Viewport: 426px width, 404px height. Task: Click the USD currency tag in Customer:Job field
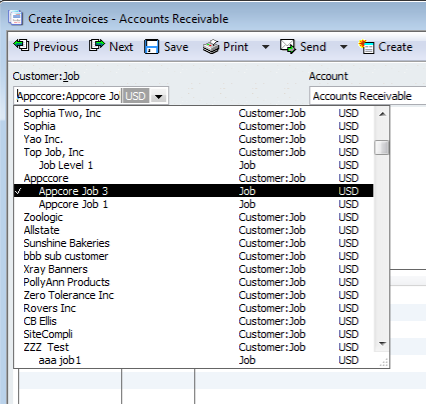click(135, 96)
